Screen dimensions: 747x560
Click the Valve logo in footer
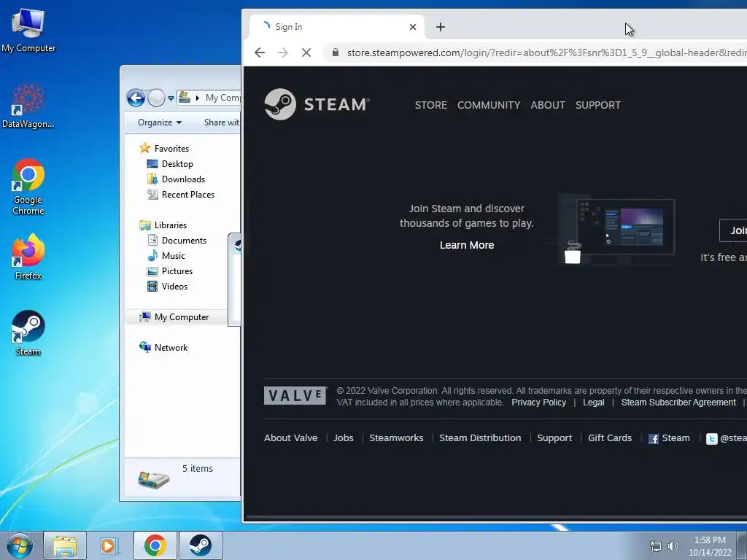coord(295,396)
